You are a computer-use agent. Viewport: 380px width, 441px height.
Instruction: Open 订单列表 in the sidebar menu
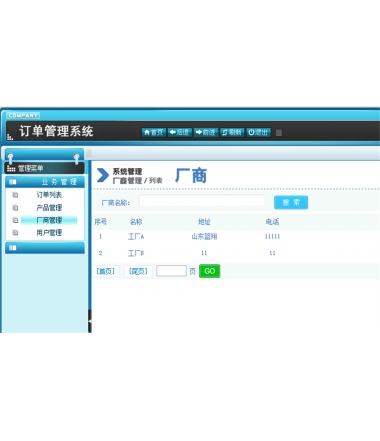[49, 195]
